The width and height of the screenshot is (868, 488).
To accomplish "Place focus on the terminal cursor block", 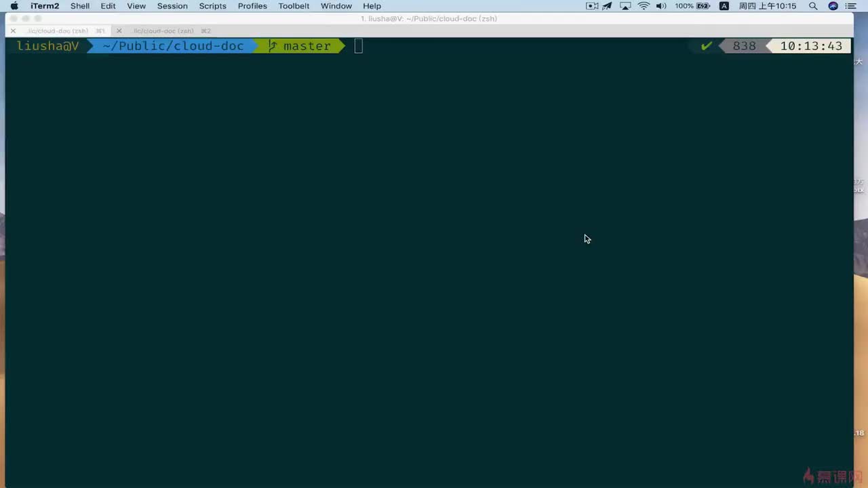I will point(359,46).
